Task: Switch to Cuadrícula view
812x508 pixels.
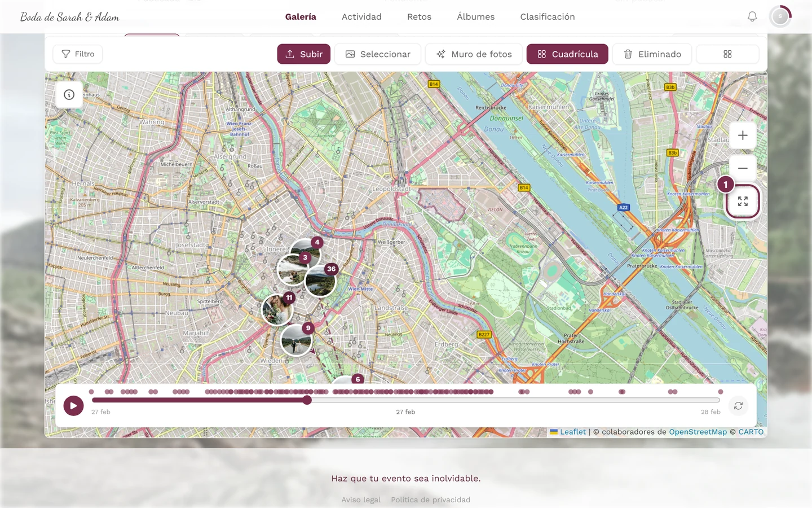Action: 567,54
